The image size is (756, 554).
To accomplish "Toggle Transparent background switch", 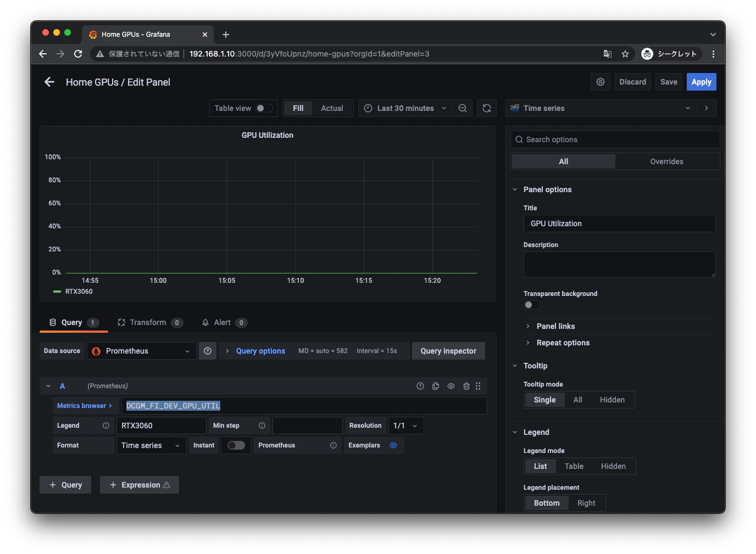I will tap(532, 305).
